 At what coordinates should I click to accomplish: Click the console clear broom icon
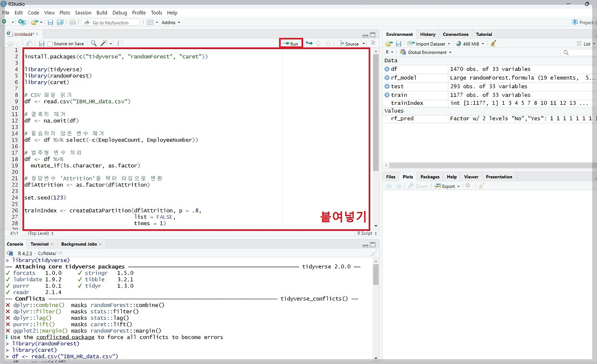tap(373, 253)
